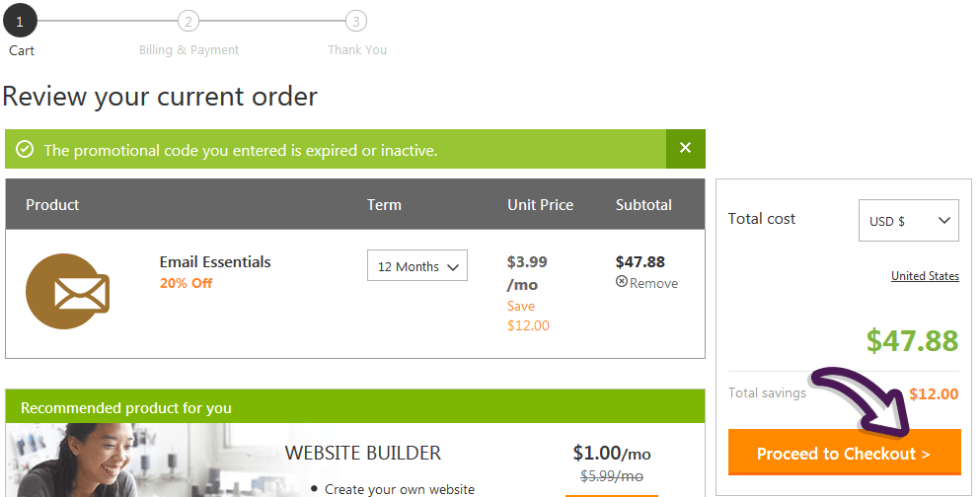Click the chevron arrow in the term dropdown
This screenshot has width=980, height=497.
point(453,267)
